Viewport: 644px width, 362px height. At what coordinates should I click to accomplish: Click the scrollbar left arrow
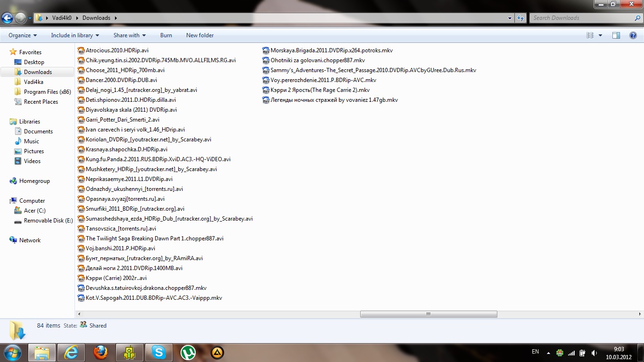pos(79,314)
